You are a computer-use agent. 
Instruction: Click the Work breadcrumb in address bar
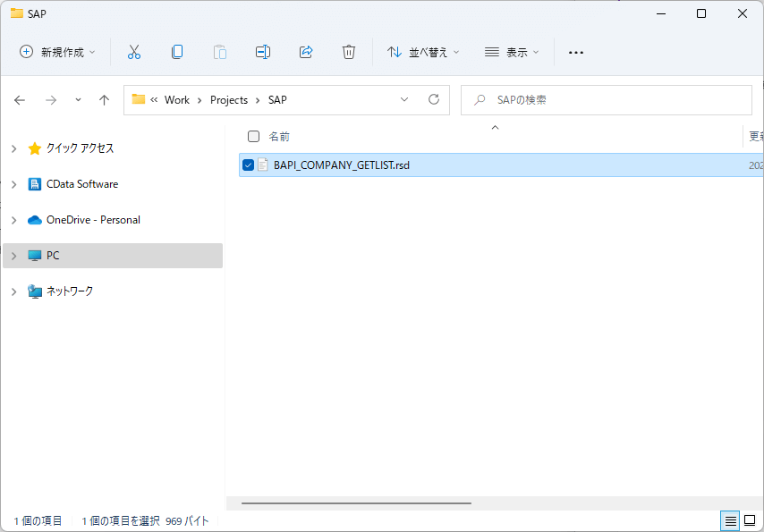point(177,100)
